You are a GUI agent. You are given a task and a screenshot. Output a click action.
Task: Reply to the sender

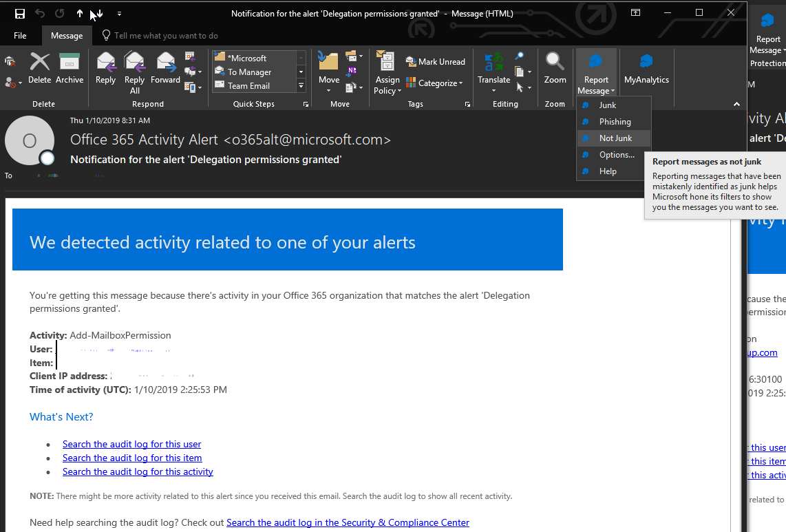pyautogui.click(x=106, y=69)
